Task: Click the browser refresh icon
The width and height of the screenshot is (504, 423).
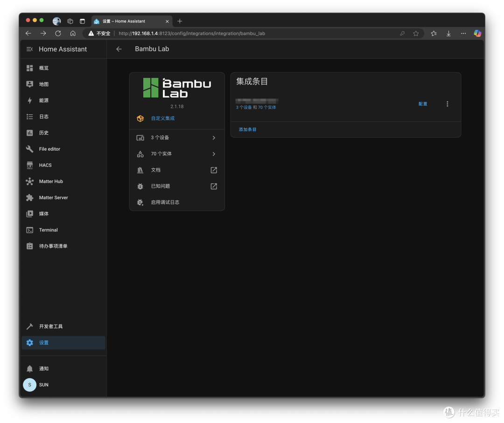Action: 58,34
